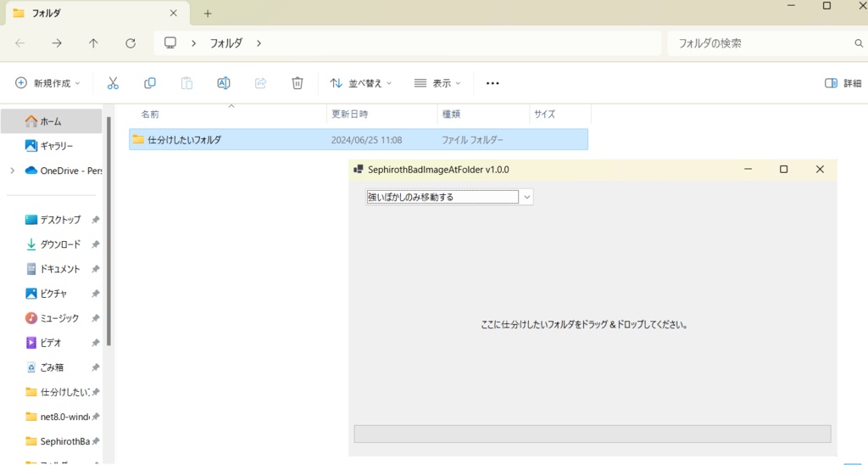The width and height of the screenshot is (868, 465).
Task: Click the Share icon in toolbar
Action: [260, 83]
